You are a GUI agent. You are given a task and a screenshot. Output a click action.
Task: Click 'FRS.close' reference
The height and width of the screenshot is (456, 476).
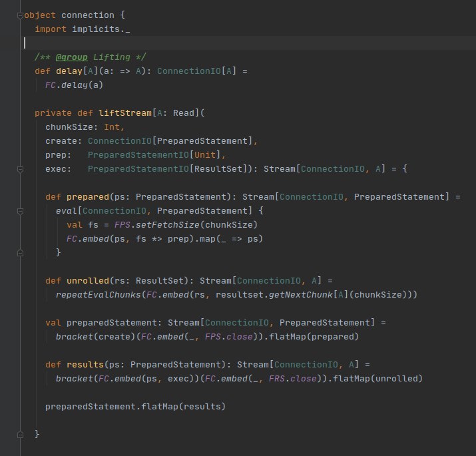293,378
